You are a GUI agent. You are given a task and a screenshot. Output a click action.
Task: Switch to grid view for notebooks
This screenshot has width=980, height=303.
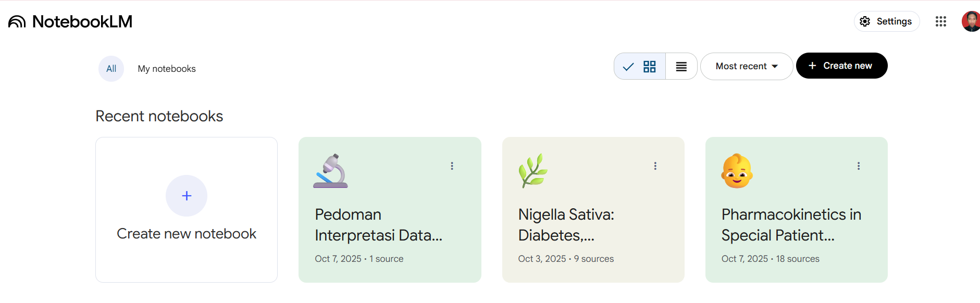(649, 66)
